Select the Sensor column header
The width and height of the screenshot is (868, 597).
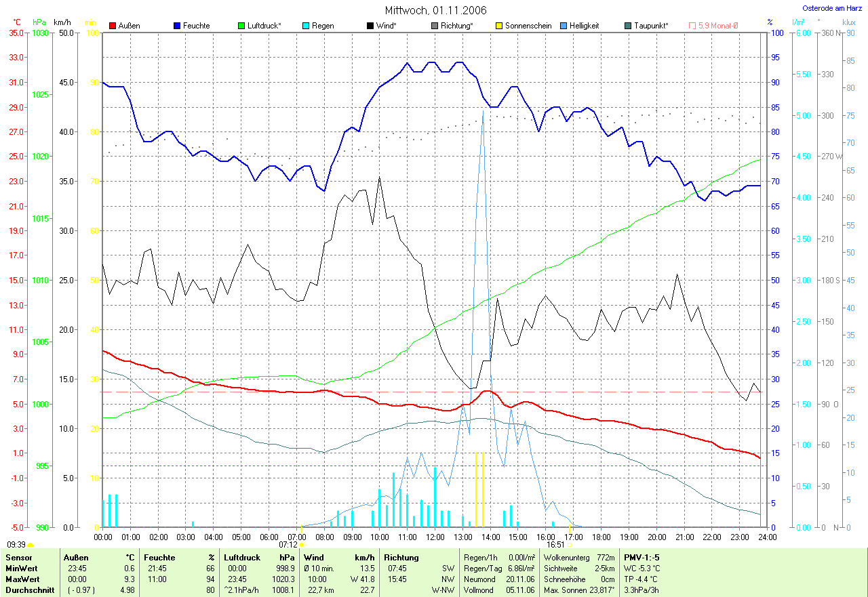coord(19,558)
